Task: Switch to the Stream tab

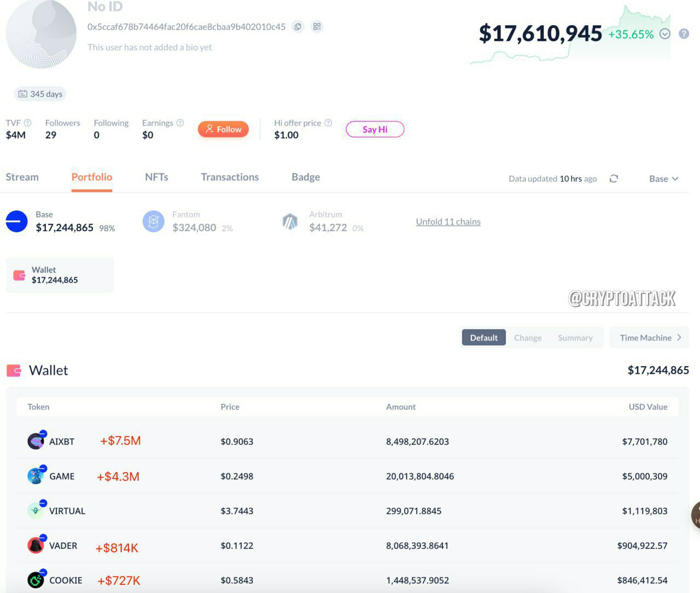Action: click(22, 177)
